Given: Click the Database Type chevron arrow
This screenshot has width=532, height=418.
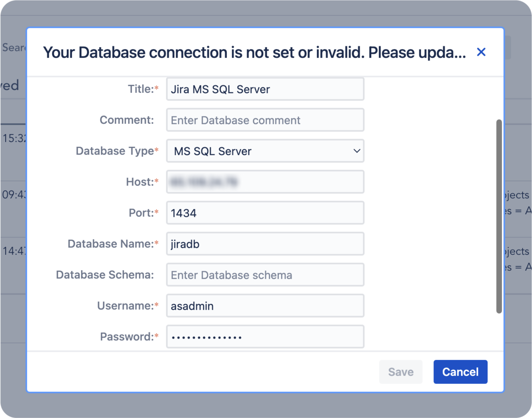Looking at the screenshot, I should tap(356, 151).
